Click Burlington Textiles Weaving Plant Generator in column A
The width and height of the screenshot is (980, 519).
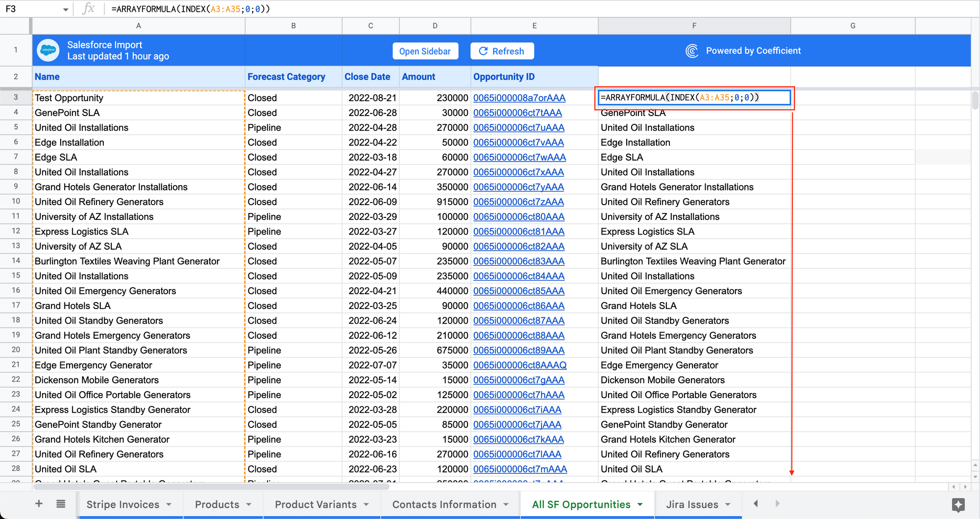pyautogui.click(x=139, y=261)
